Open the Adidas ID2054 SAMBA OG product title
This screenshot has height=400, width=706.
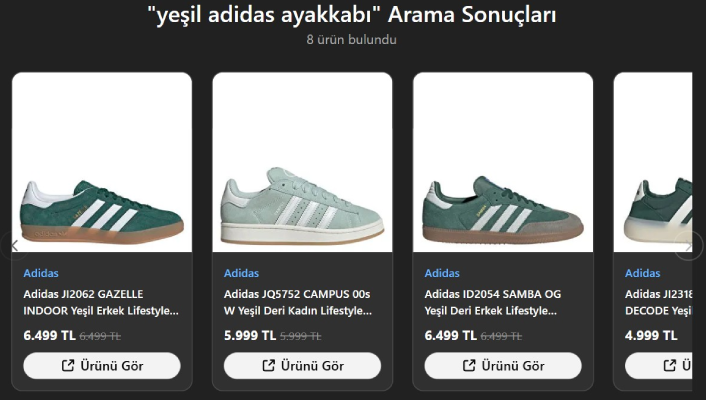click(502, 302)
